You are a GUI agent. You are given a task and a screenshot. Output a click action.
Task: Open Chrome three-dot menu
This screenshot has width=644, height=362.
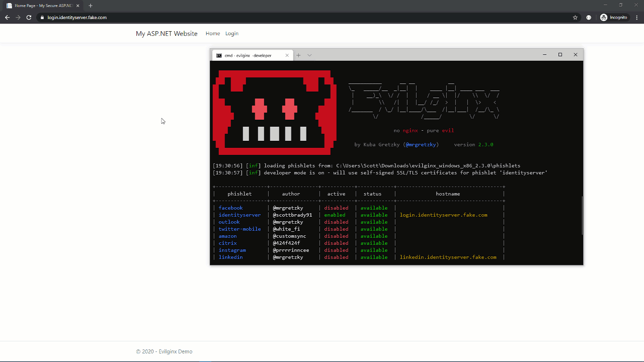coord(637,17)
